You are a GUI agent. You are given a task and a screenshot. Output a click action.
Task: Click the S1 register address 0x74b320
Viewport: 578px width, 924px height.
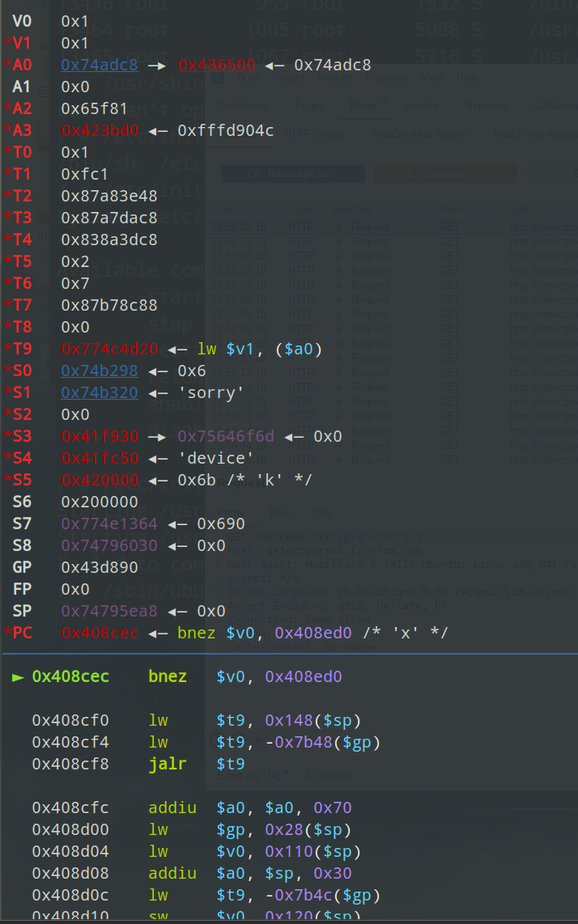click(x=99, y=392)
